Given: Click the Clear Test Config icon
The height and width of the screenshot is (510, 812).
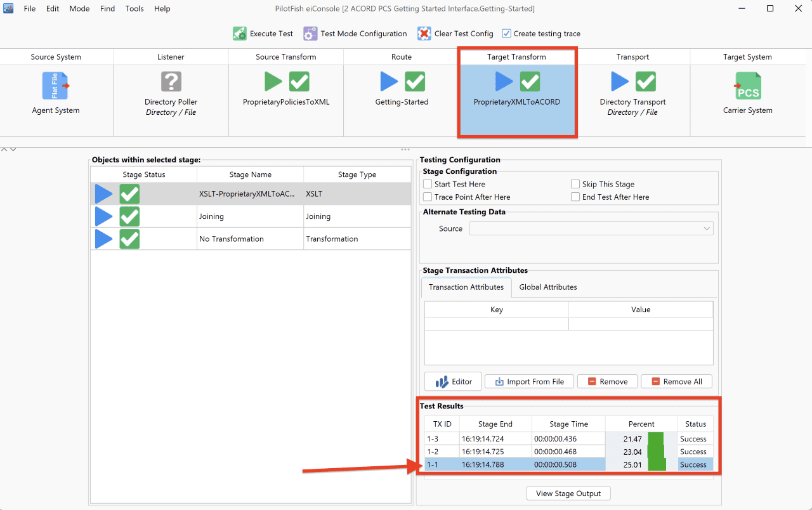Looking at the screenshot, I should [x=424, y=34].
